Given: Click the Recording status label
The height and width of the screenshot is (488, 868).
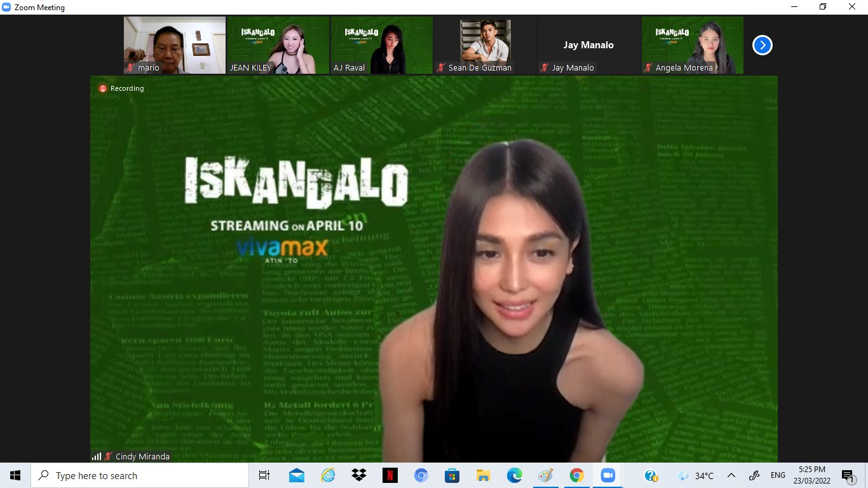Looking at the screenshot, I should click(127, 88).
